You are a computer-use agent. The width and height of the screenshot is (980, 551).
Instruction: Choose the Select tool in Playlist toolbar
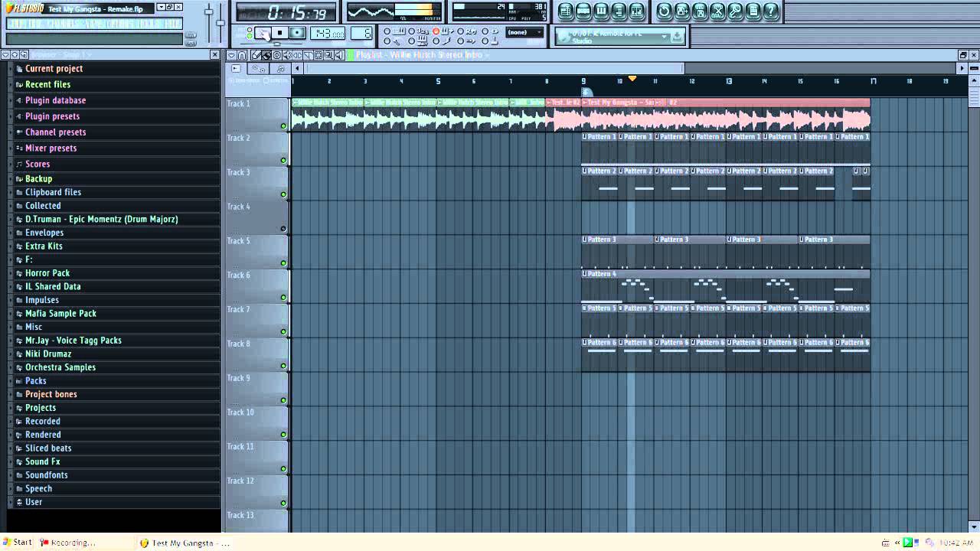(318, 55)
